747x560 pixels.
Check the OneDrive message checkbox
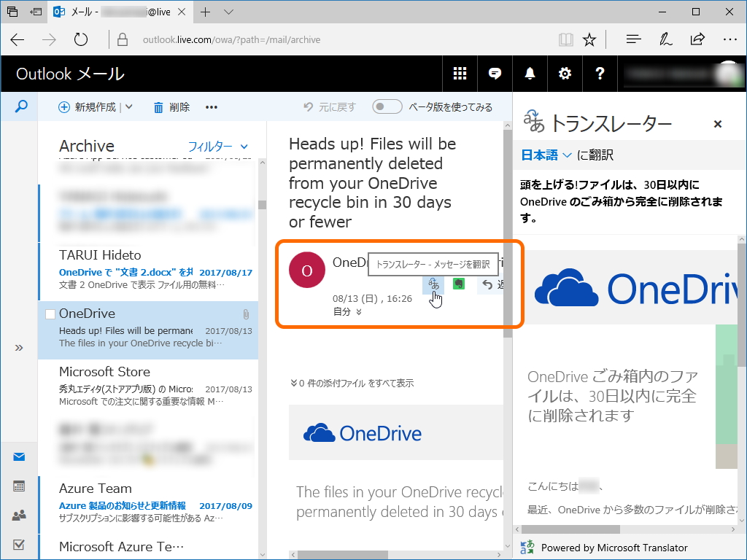50,313
